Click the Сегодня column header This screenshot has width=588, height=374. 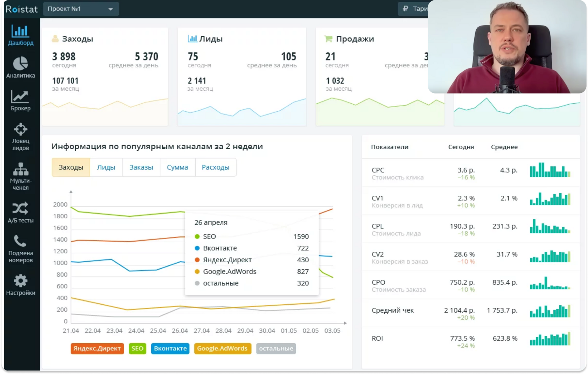click(x=461, y=147)
